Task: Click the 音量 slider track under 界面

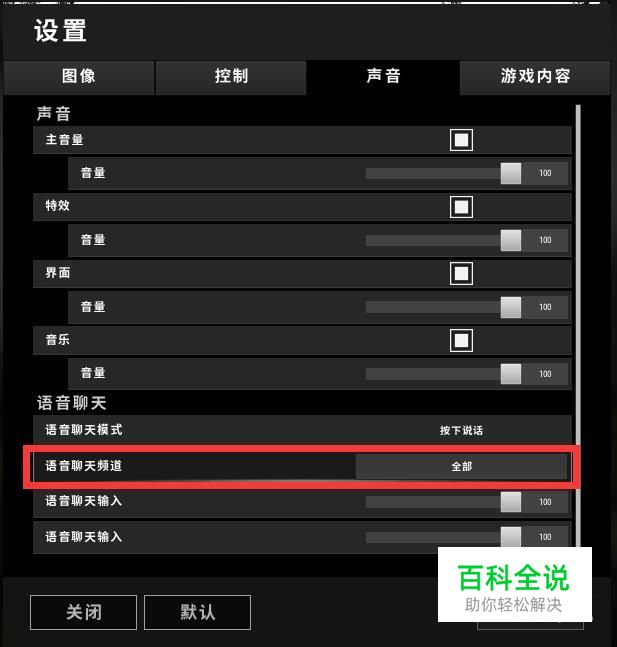Action: pyautogui.click(x=433, y=307)
